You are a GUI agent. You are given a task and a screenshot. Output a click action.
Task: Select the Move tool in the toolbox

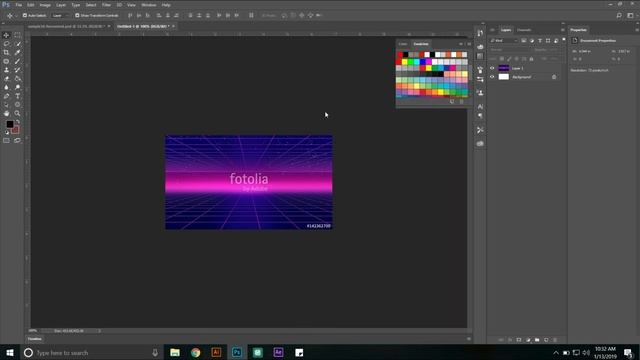tap(6, 35)
